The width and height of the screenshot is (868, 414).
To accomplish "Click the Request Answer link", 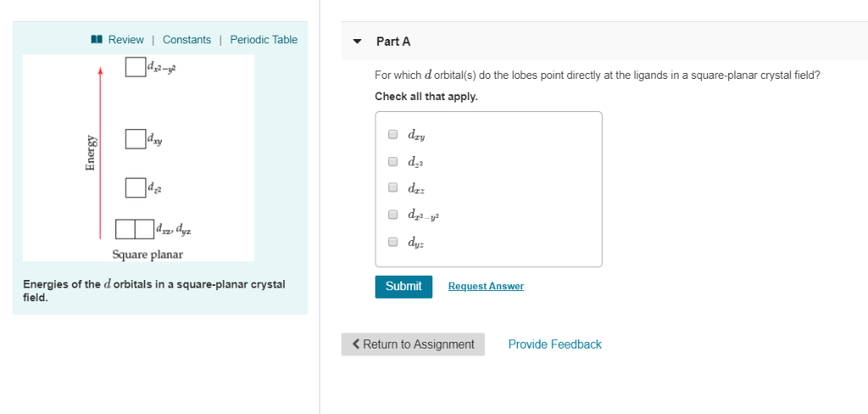I will [x=486, y=287].
